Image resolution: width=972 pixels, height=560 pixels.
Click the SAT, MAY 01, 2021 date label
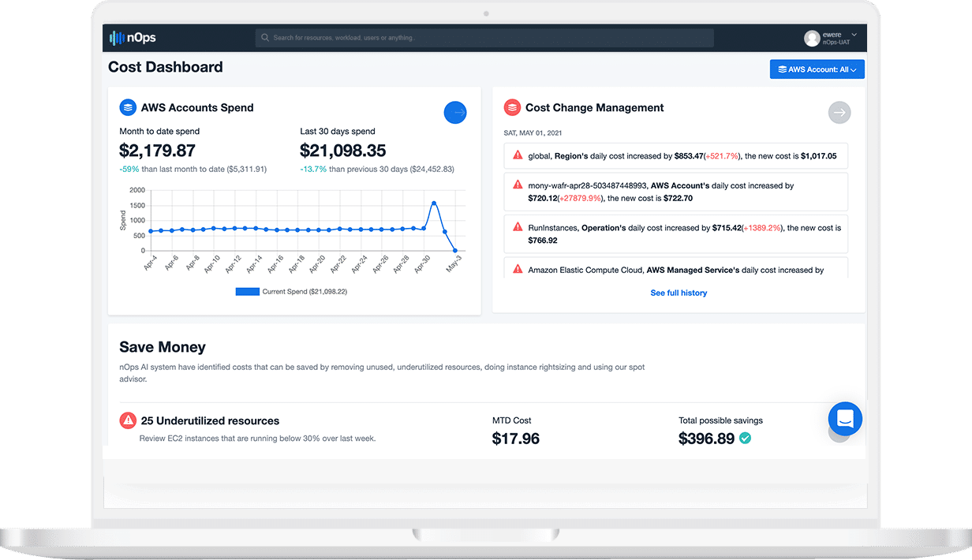point(533,133)
